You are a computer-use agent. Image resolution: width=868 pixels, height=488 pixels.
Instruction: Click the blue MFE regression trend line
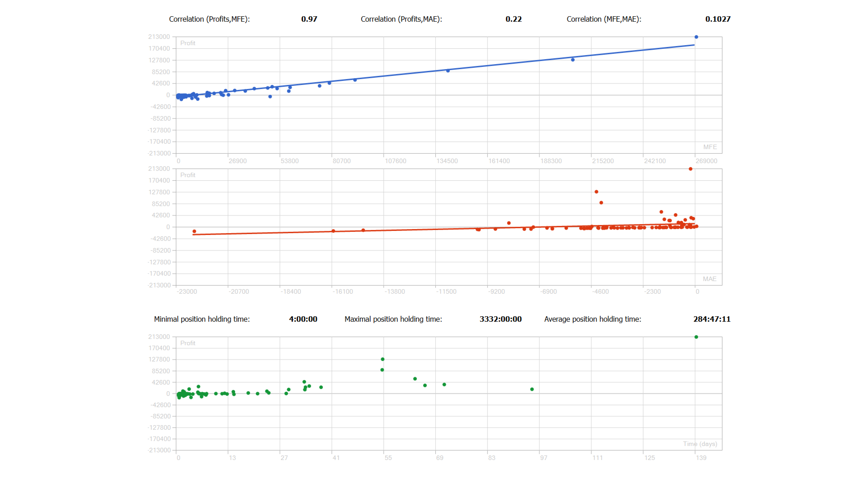497,65
